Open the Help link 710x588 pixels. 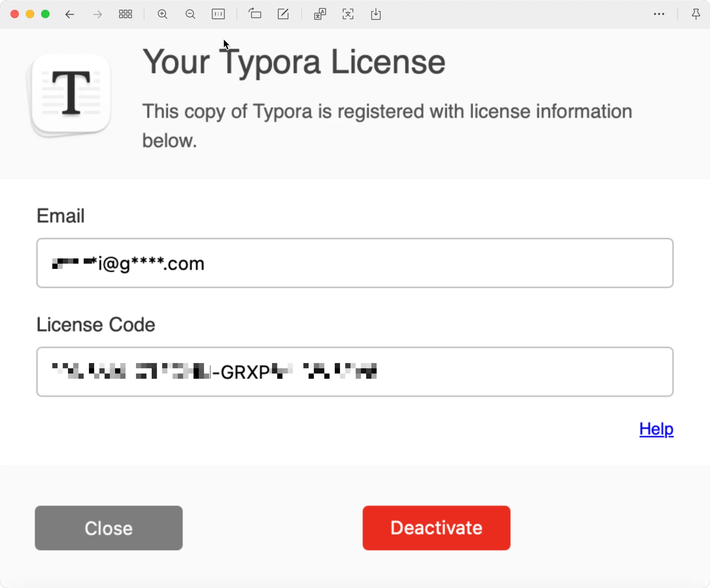click(x=656, y=429)
